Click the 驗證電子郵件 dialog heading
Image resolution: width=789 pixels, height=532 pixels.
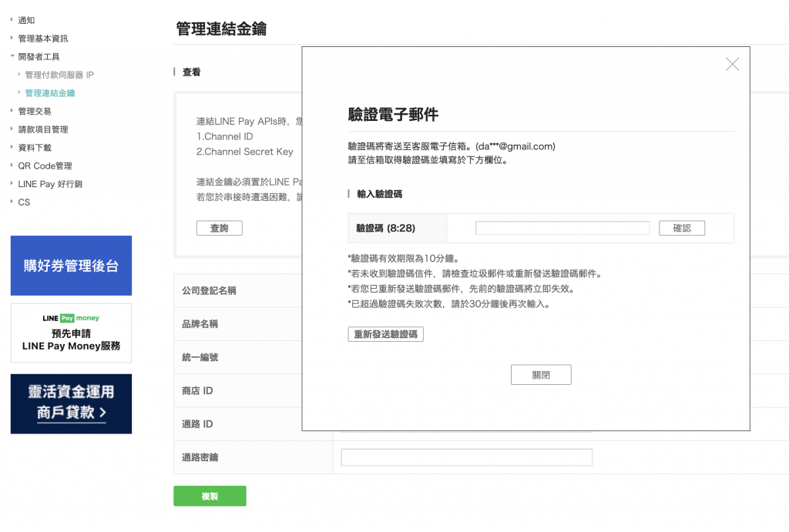click(393, 115)
